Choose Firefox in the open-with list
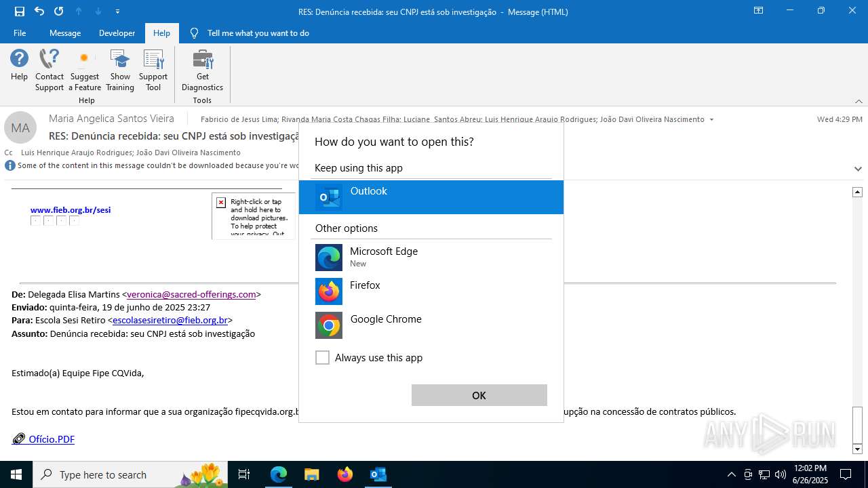868x488 pixels. click(431, 291)
